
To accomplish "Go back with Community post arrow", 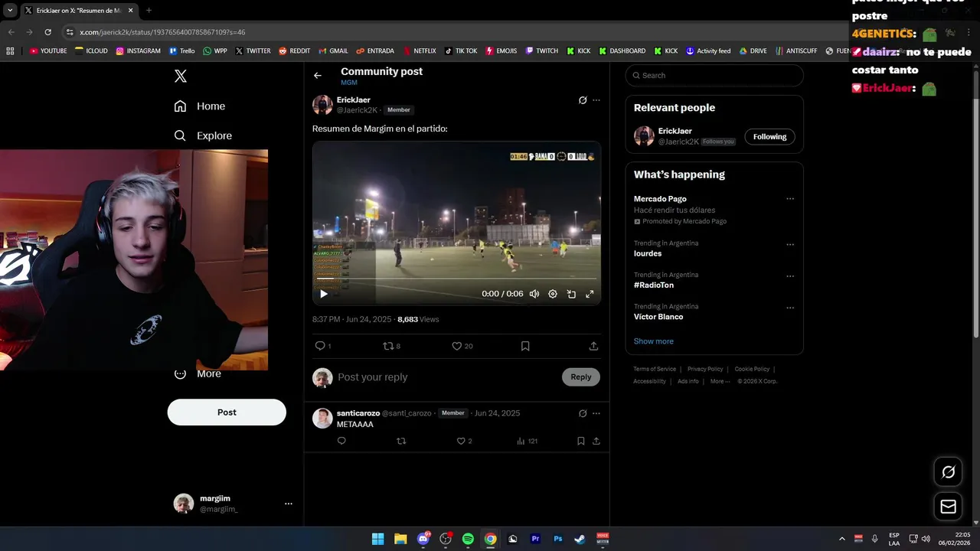I will [x=318, y=75].
